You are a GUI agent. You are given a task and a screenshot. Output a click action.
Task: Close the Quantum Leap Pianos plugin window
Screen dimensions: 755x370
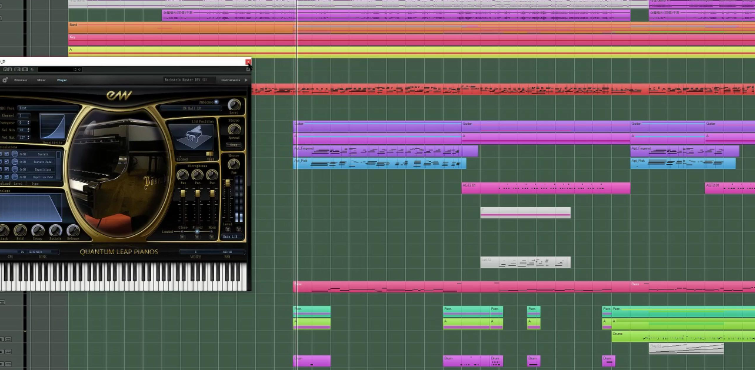[248, 62]
